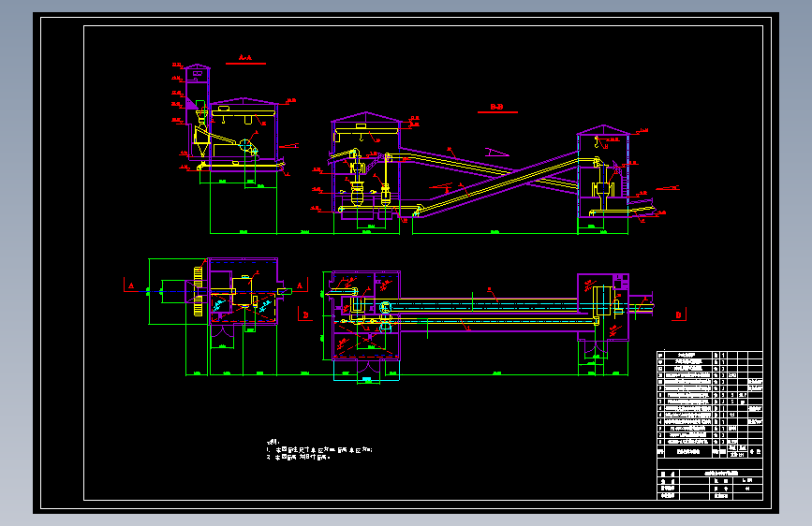The width and height of the screenshot is (812, 526).
Task: Click the right "B" section cut marker
Action: pyautogui.click(x=679, y=314)
